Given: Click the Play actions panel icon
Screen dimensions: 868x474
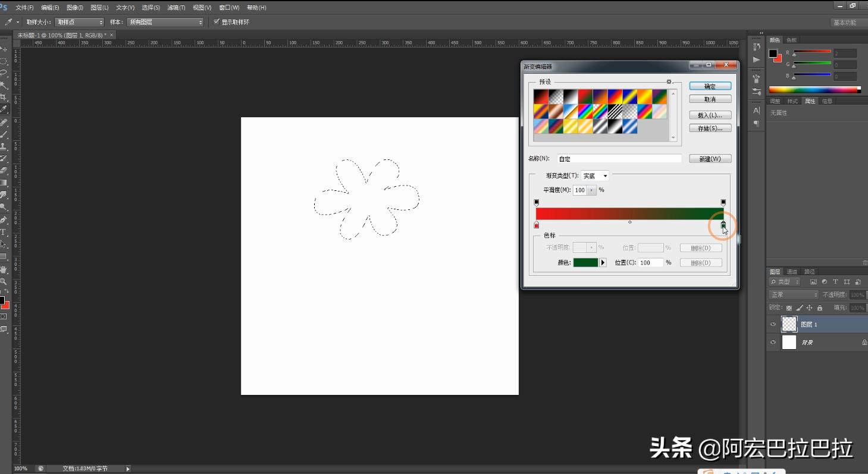Looking at the screenshot, I should tap(756, 59).
